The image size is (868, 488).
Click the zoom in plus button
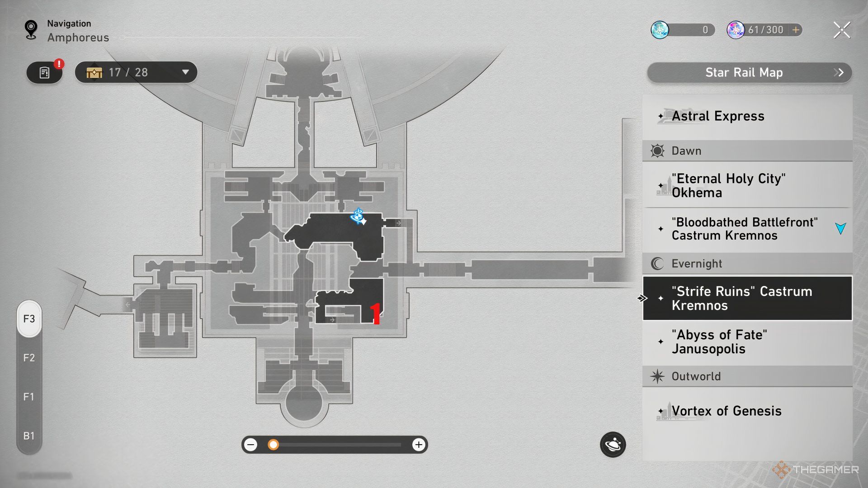point(419,445)
